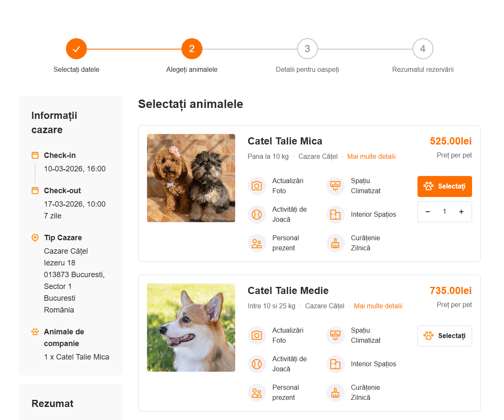This screenshot has height=420, width=504.
Task: Click the quantity field showing 1
Action: pyautogui.click(x=444, y=212)
